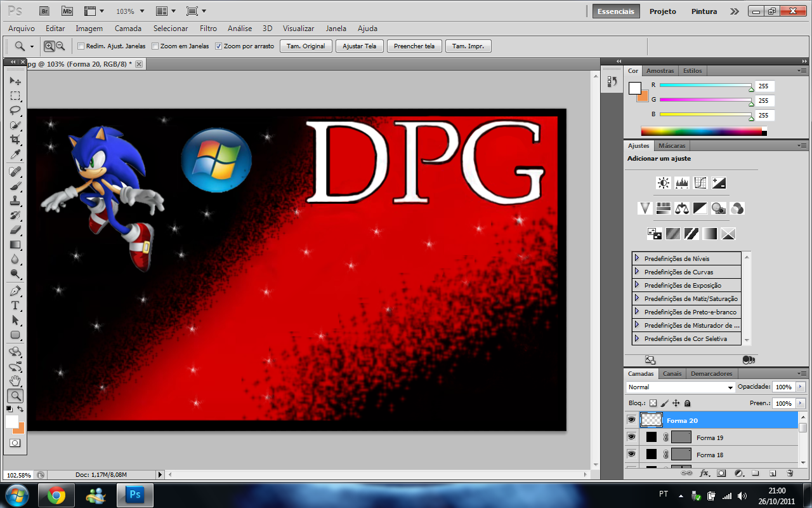Select the Clone Stamp tool

tap(15, 201)
